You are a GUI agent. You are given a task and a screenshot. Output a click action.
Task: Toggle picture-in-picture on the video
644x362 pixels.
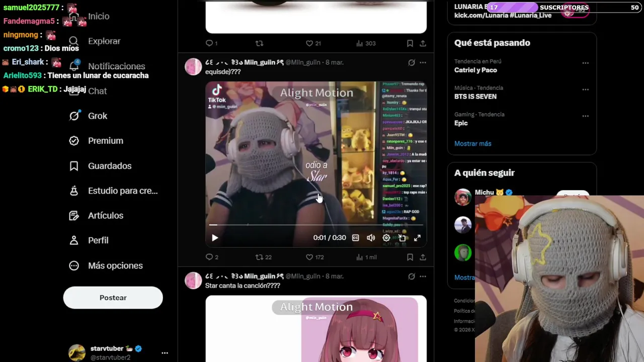(401, 238)
